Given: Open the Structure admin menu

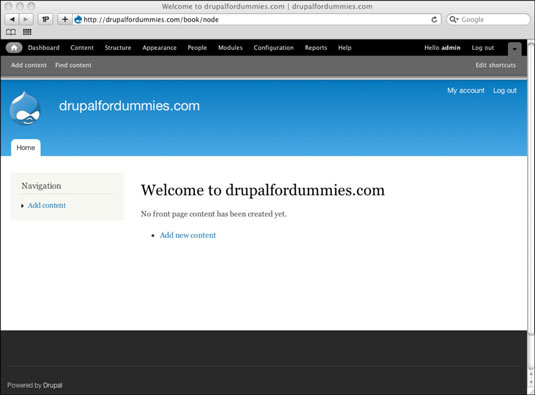Looking at the screenshot, I should 118,48.
